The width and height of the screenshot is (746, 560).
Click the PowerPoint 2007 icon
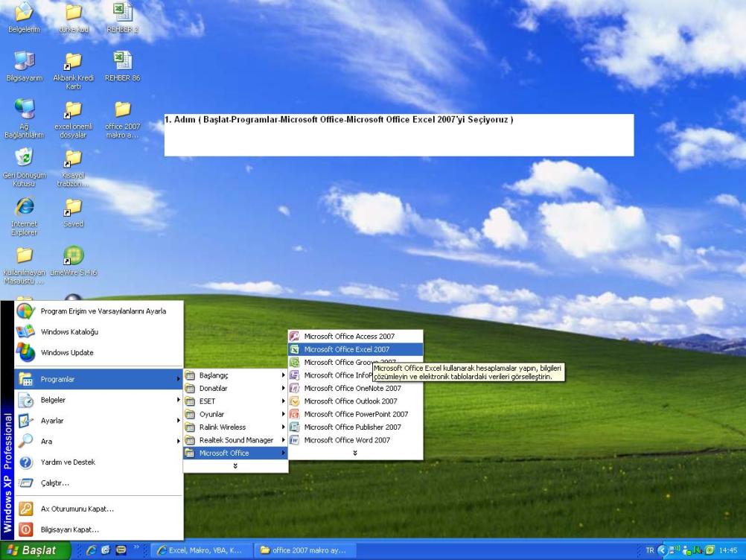point(295,414)
